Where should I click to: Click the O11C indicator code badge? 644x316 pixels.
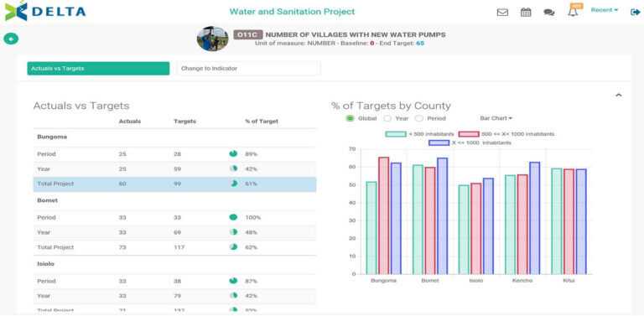[247, 35]
